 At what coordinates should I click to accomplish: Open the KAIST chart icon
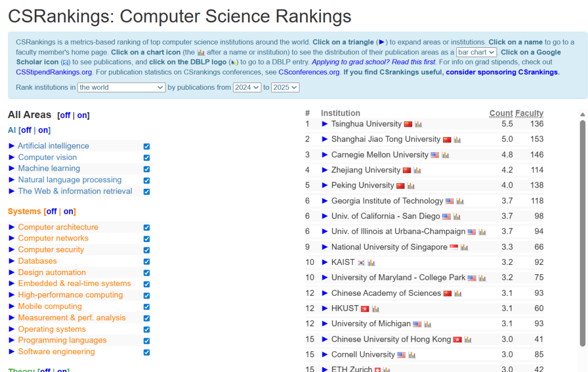tap(371, 263)
